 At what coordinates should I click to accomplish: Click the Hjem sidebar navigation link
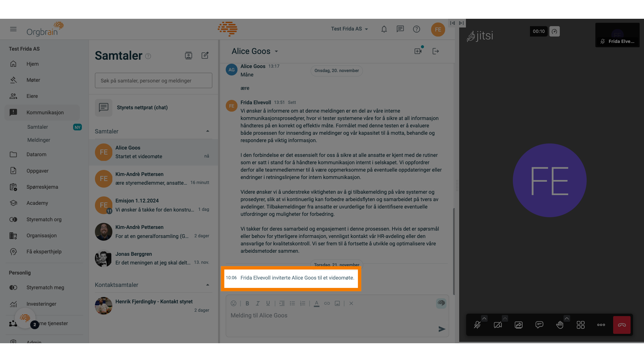click(x=32, y=64)
